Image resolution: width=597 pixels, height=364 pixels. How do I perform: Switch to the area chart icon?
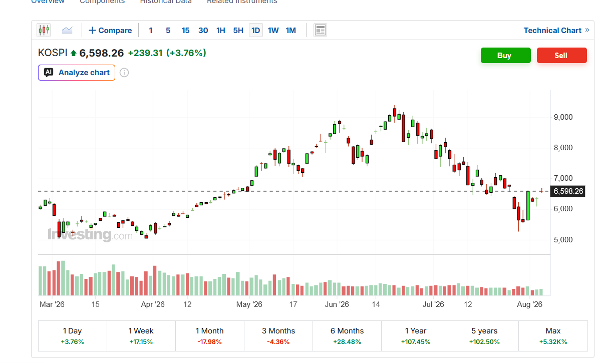click(67, 30)
